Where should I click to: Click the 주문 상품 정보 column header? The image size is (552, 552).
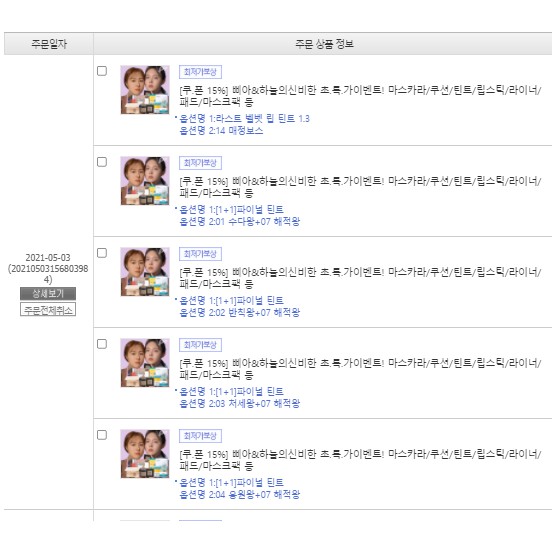tap(324, 44)
